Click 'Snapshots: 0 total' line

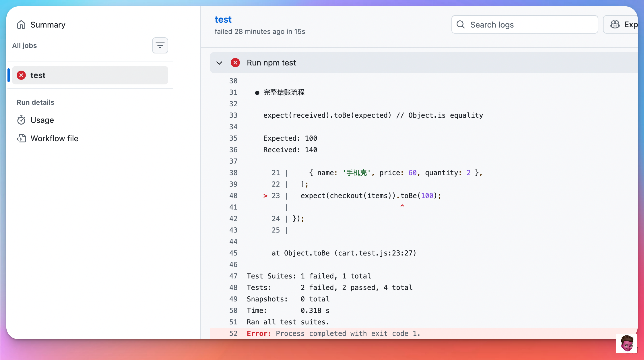(288, 299)
